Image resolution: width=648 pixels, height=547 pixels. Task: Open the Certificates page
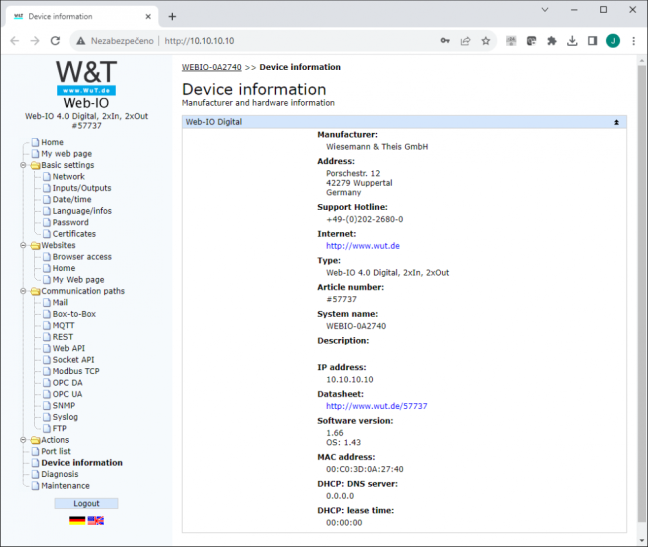coord(74,234)
